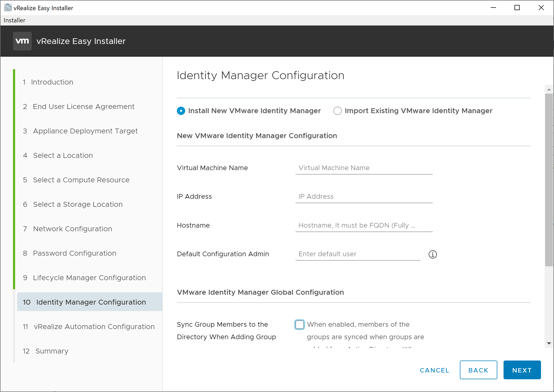Click the vertical scrollbar thumb
The width and height of the screenshot is (554, 392).
coord(549,179)
